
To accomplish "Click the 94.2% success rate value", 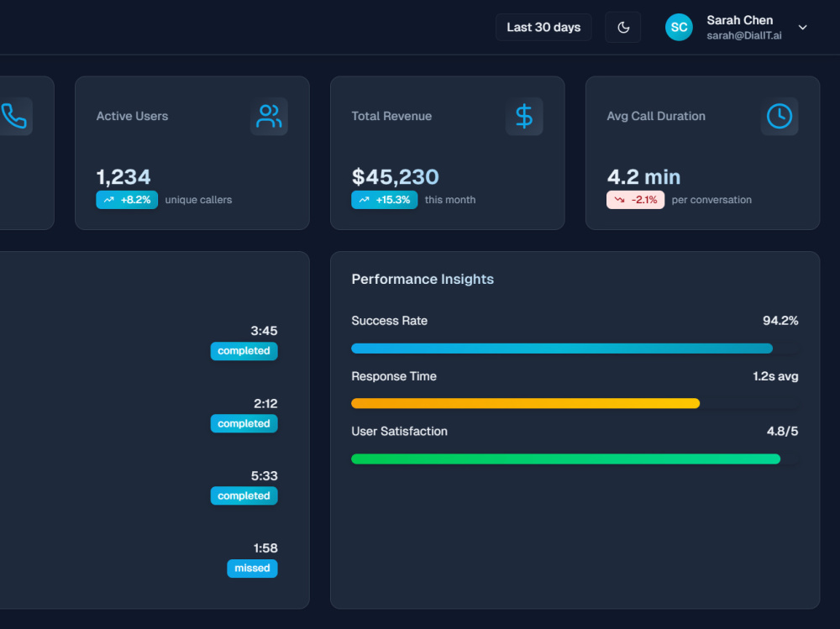I will coord(780,321).
